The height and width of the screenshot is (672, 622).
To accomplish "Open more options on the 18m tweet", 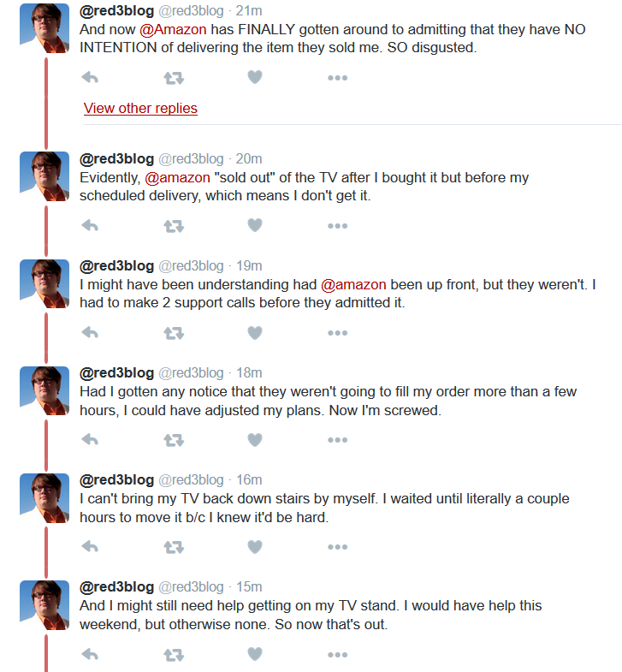I will [338, 440].
